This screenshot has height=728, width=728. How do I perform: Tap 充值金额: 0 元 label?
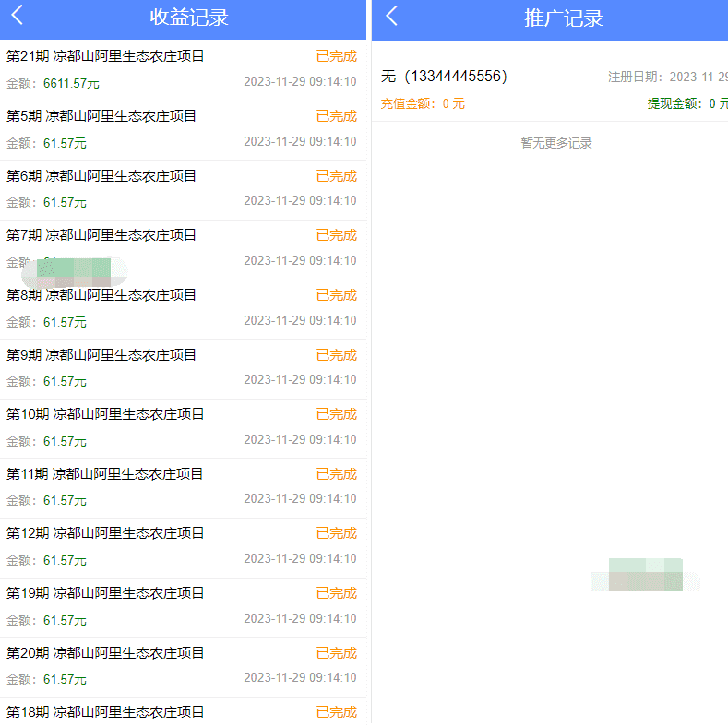[423, 103]
